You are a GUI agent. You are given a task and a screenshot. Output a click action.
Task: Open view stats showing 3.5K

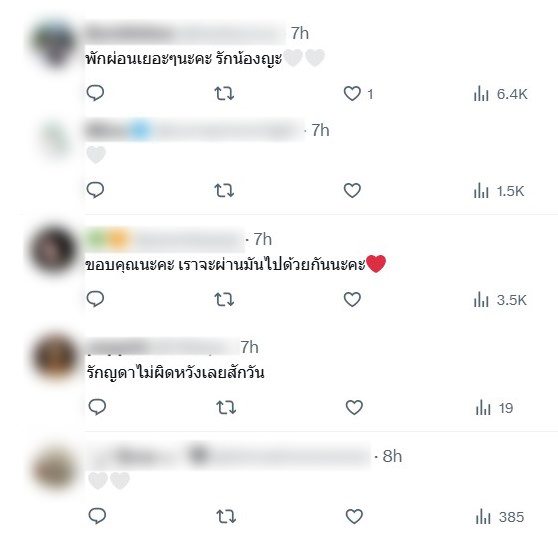500,300
